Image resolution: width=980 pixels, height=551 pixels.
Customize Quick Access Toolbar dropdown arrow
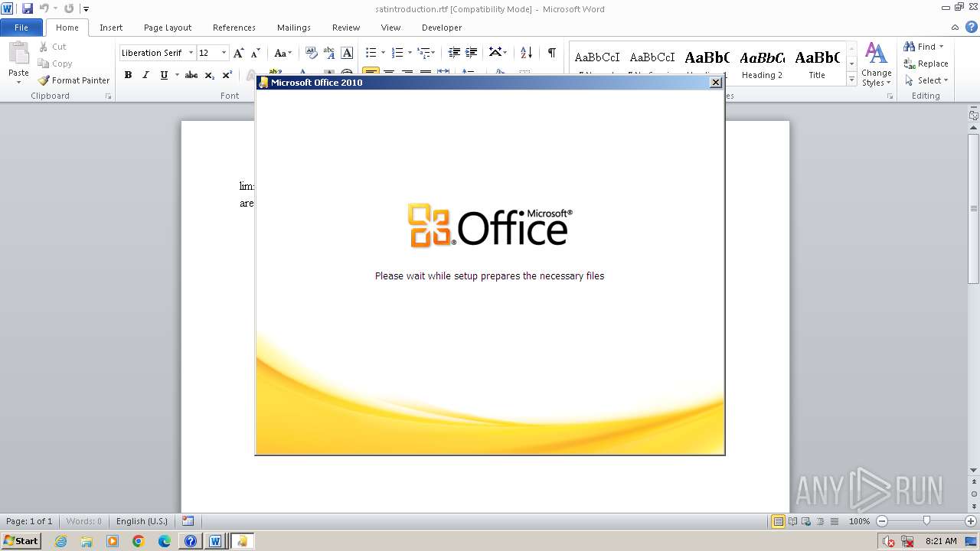click(86, 9)
